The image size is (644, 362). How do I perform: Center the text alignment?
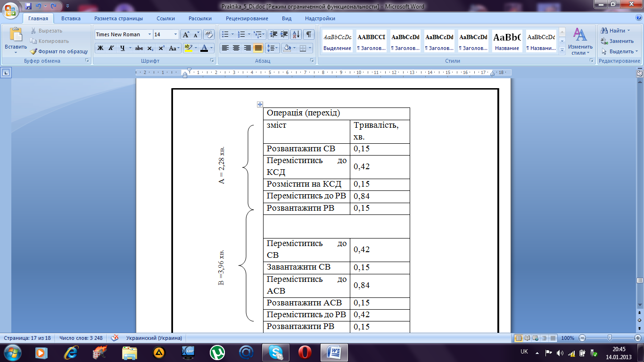(236, 48)
